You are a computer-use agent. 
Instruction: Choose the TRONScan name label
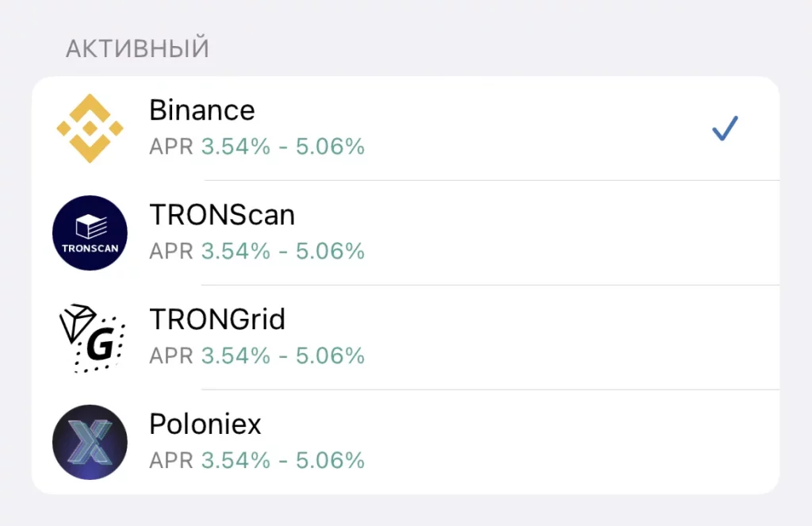[222, 215]
